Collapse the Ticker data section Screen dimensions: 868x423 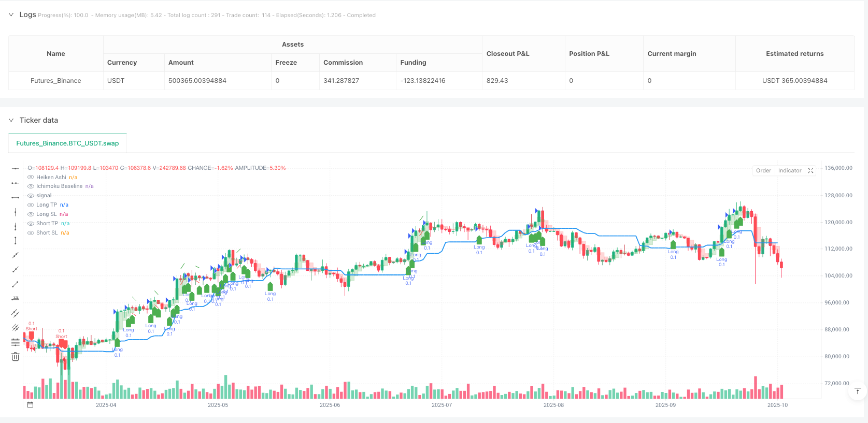tap(11, 120)
